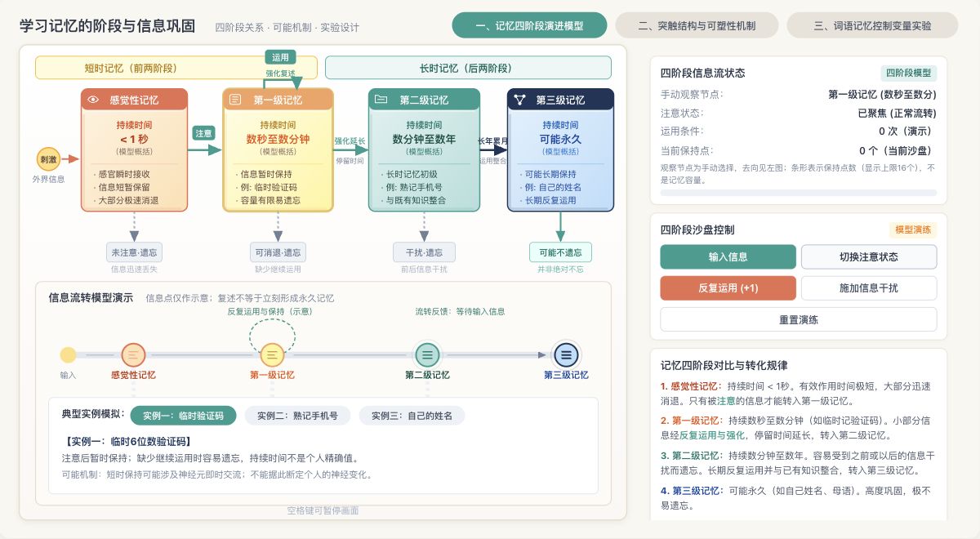Click 四阶段信息流状态 panel title
Viewport: 980px width, 539px height.
click(x=702, y=73)
